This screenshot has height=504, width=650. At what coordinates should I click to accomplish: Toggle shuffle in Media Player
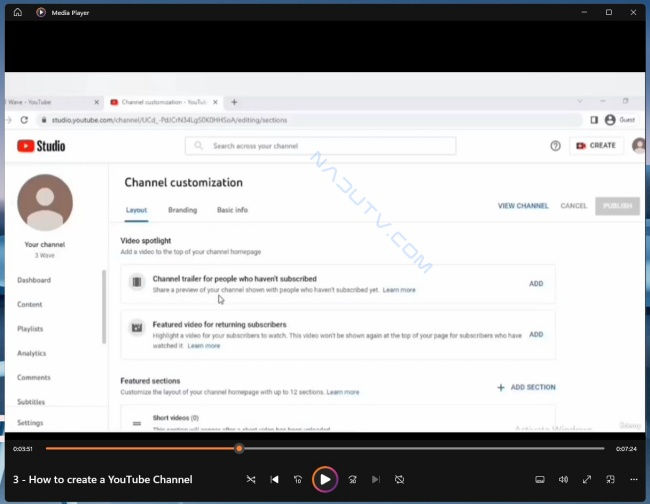click(x=251, y=480)
